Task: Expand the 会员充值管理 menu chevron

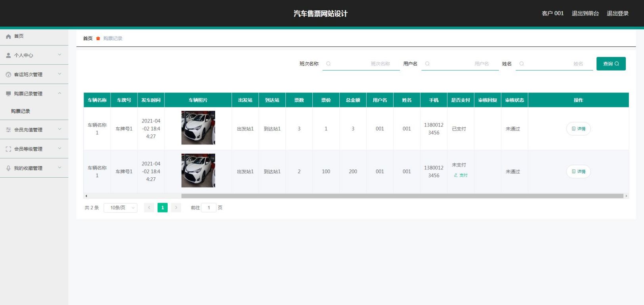Action: (x=59, y=129)
